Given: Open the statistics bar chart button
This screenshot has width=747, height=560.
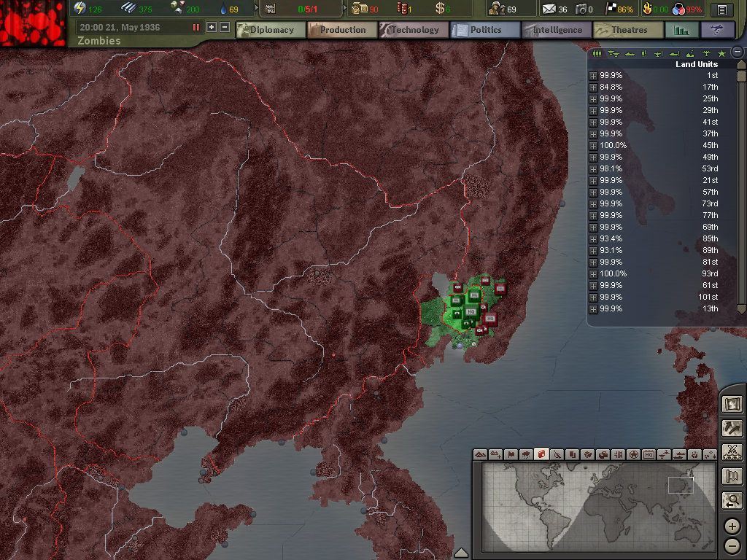Looking at the screenshot, I should tap(682, 30).
